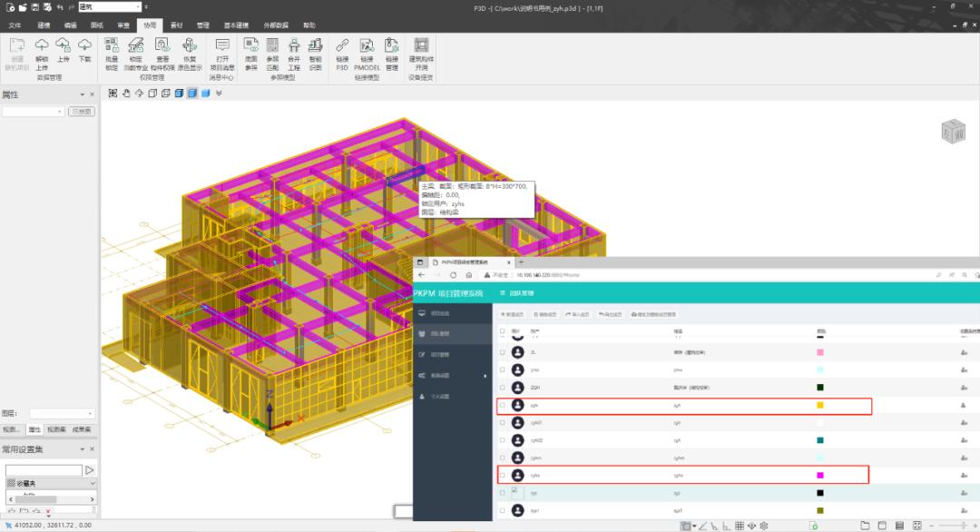Image resolution: width=980 pixels, height=532 pixels.
Task: Click the 链接P3D link icon
Action: [x=342, y=46]
